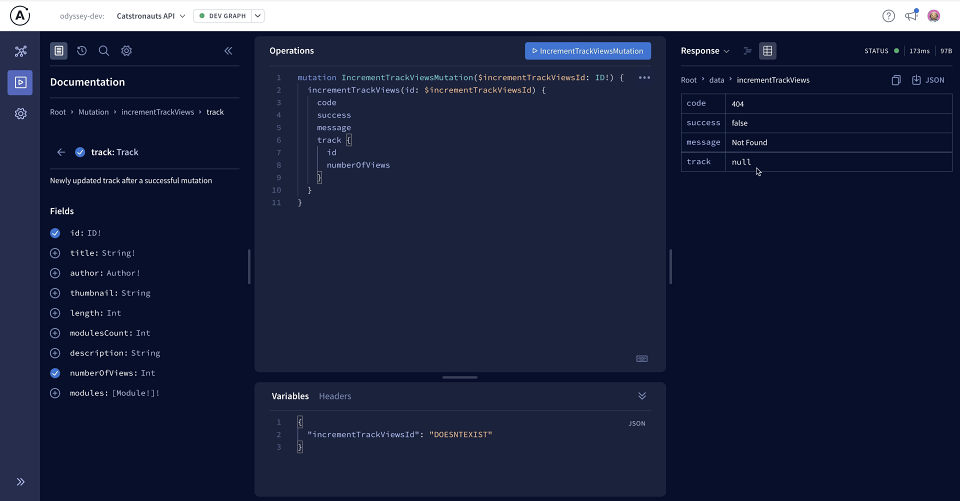This screenshot has height=501, width=960.
Task: Click the JSON label in Variables editor
Action: (637, 423)
